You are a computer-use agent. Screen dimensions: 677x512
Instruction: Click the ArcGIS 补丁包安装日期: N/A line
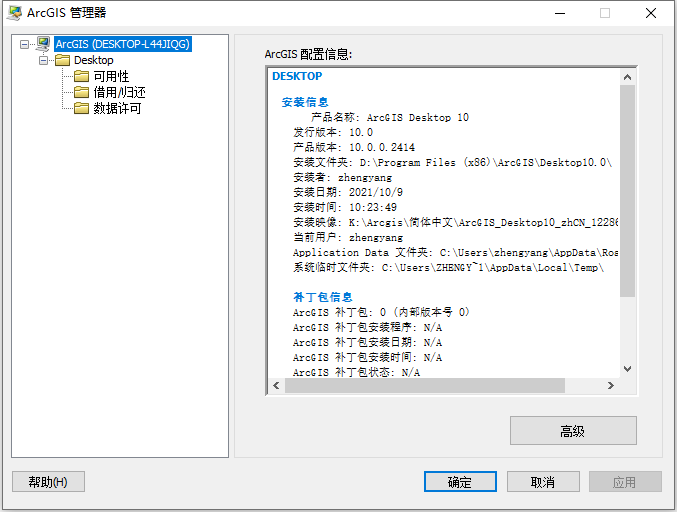[367, 342]
